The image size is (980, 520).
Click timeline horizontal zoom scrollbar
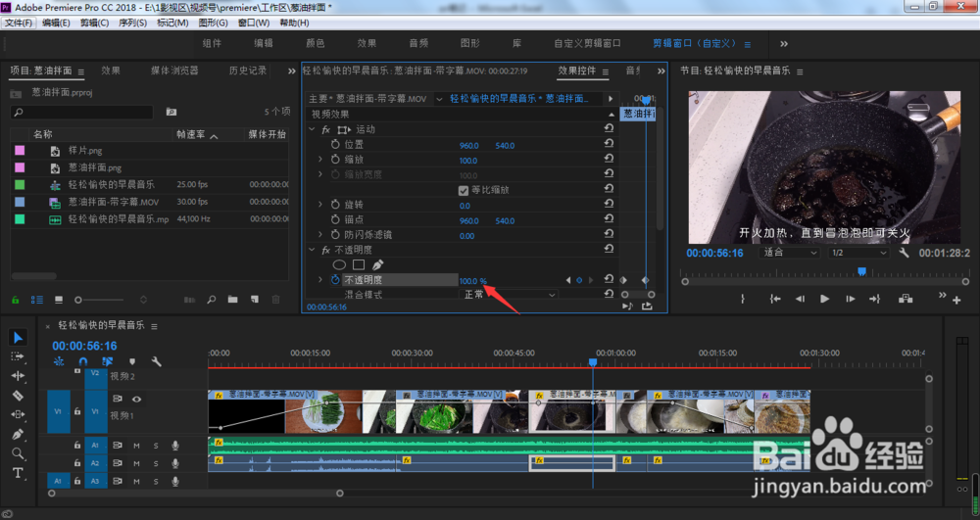(196, 494)
